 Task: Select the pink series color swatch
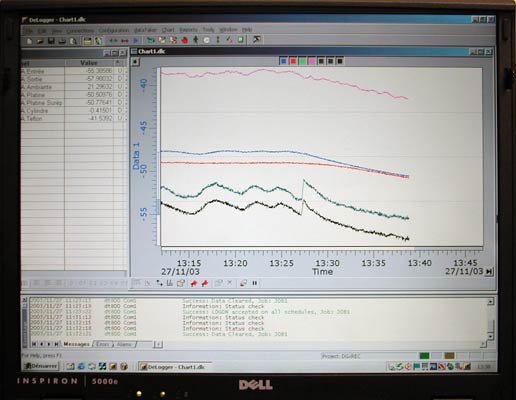[x=311, y=61]
